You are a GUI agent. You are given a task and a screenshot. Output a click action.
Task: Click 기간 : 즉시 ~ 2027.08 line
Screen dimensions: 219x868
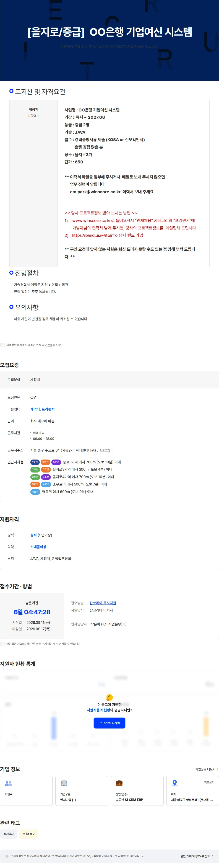click(85, 117)
